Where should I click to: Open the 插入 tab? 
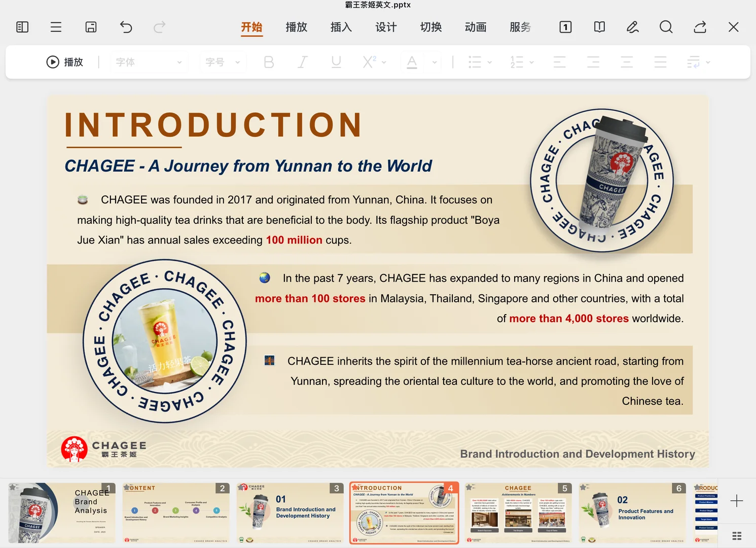tap(341, 27)
